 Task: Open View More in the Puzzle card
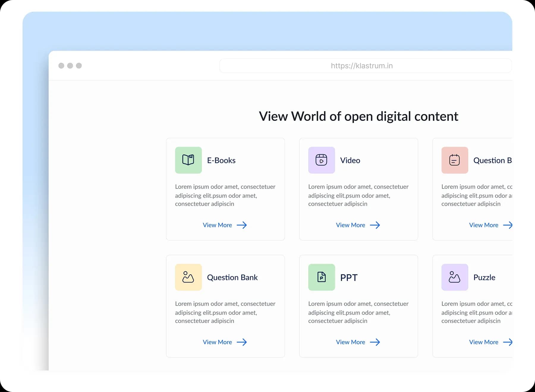(490, 342)
